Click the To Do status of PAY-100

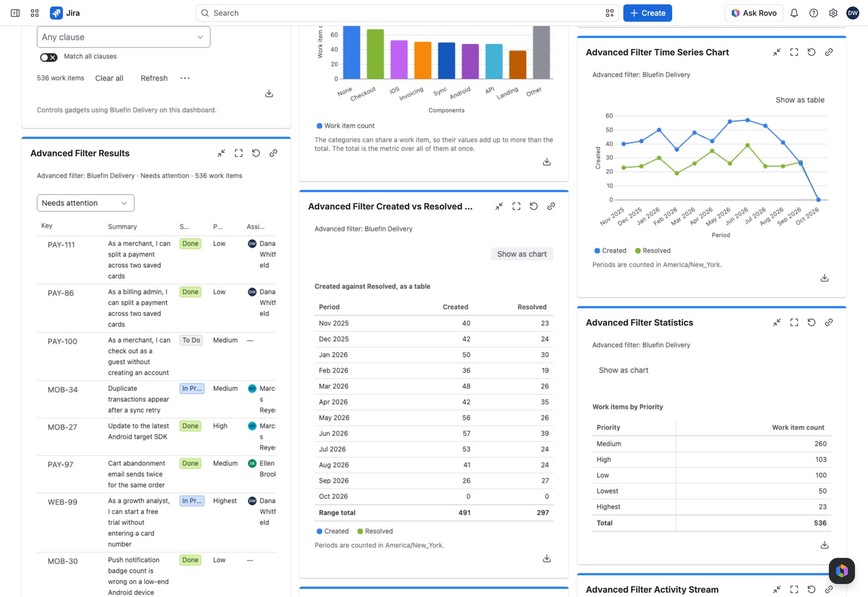(x=191, y=340)
